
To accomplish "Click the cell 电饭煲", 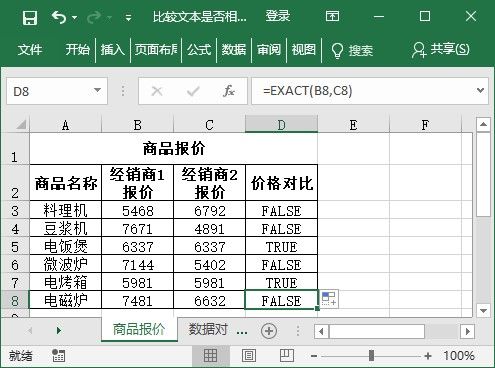I will (x=66, y=246).
